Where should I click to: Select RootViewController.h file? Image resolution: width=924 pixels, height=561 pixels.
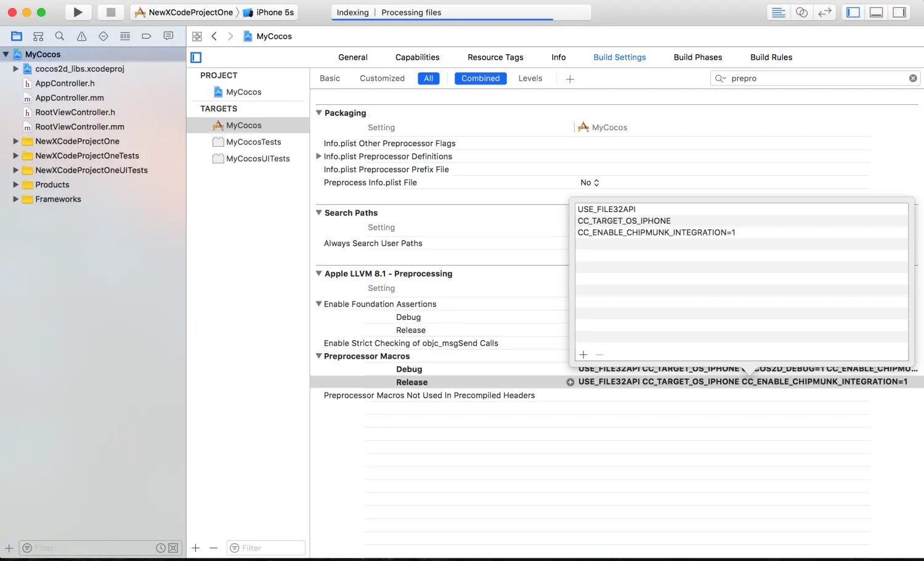pyautogui.click(x=75, y=112)
